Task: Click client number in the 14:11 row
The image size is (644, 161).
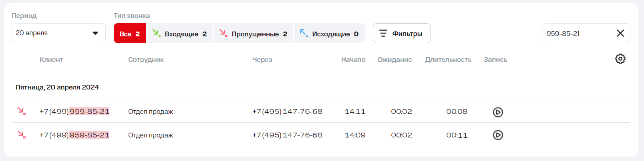Action: click(x=74, y=111)
